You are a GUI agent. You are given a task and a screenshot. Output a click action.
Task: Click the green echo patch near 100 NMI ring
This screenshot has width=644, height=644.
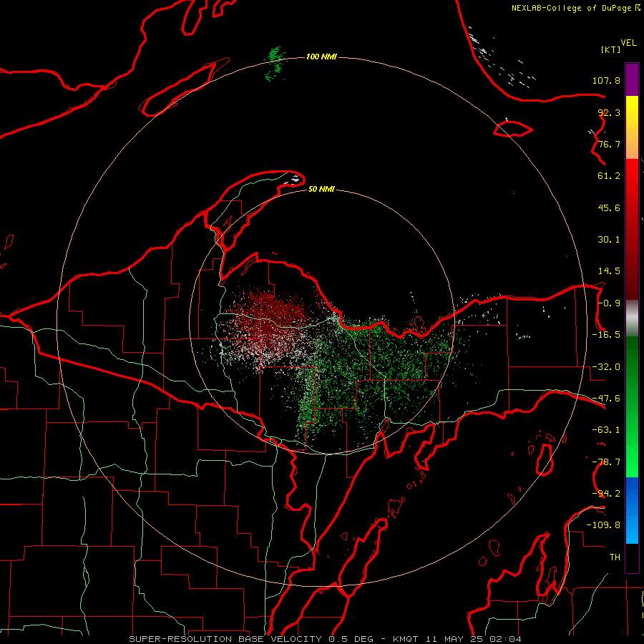tap(275, 64)
